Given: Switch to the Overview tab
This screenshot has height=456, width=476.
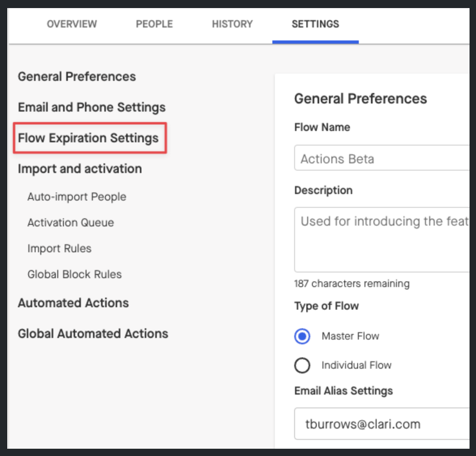Looking at the screenshot, I should (72, 24).
